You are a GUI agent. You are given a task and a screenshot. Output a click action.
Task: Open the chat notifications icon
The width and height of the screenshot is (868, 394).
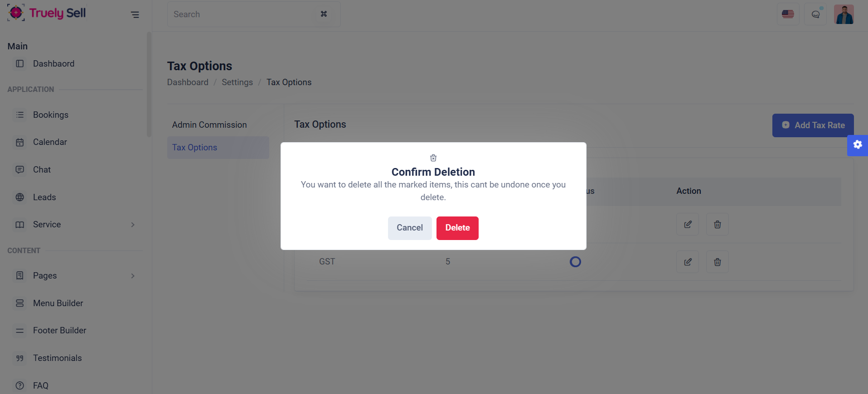point(815,14)
